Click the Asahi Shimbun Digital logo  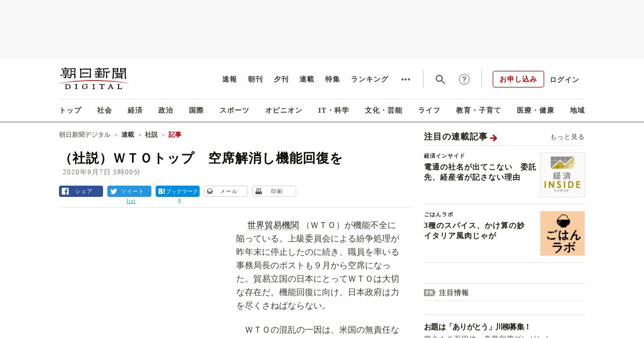click(94, 79)
